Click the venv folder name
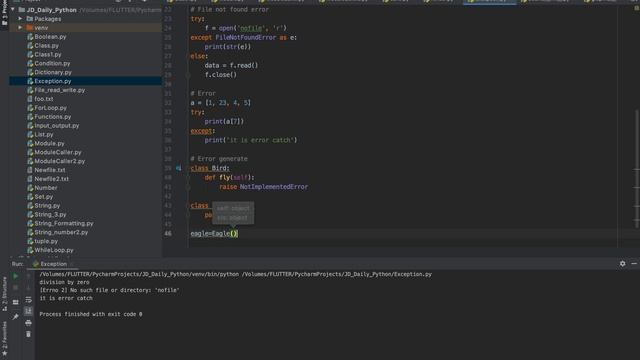 click(x=41, y=28)
